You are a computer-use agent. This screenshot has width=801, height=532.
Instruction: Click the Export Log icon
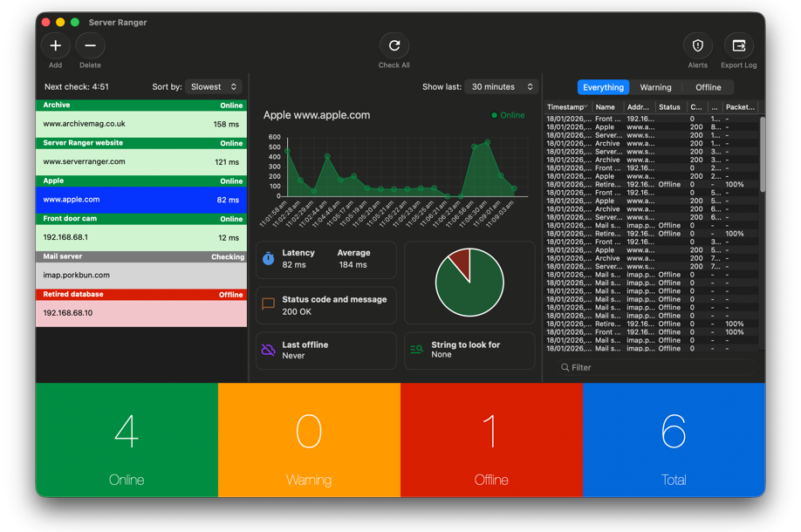coord(738,45)
